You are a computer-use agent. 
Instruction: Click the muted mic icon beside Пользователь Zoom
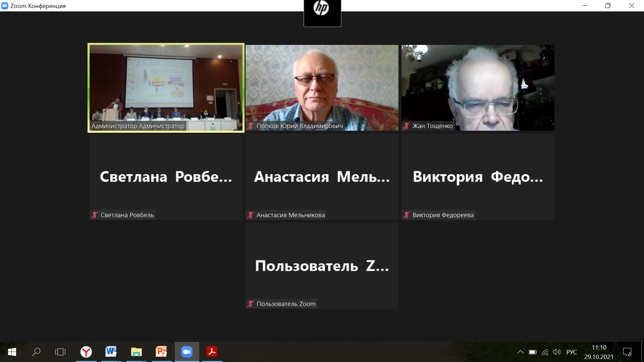251,304
